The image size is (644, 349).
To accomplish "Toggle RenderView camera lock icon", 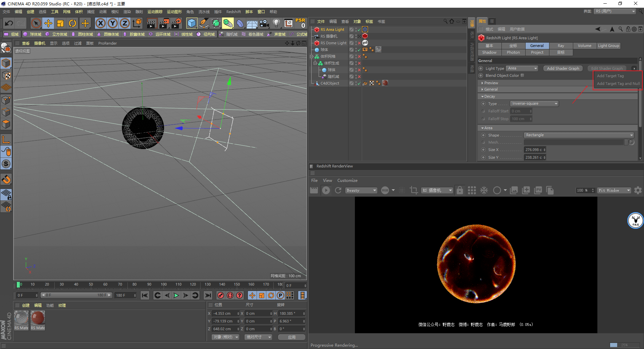I will click(460, 190).
